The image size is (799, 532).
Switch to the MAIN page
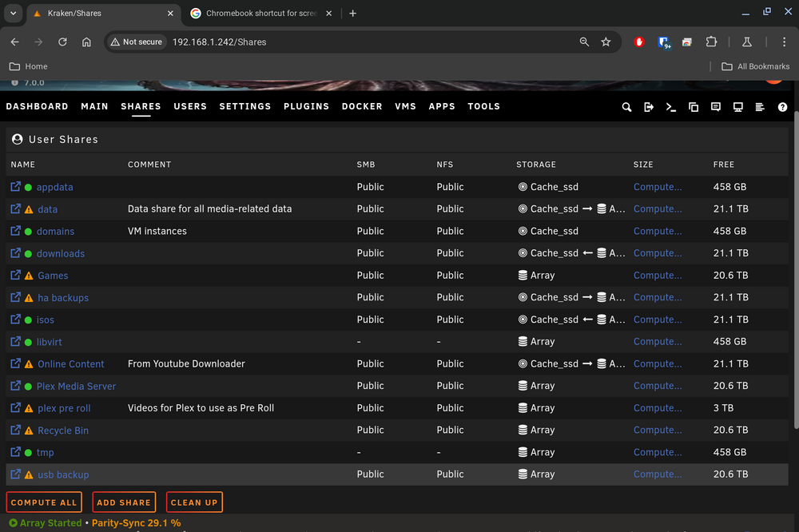(x=94, y=106)
